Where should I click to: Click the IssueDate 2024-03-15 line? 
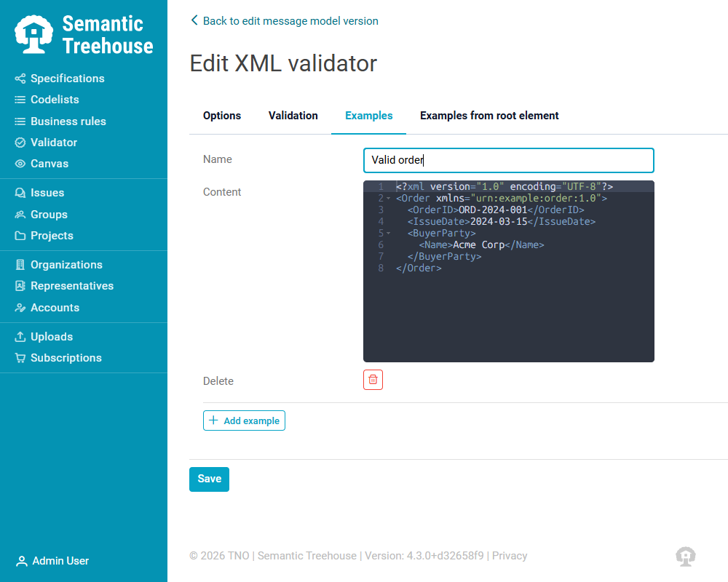tap(502, 222)
